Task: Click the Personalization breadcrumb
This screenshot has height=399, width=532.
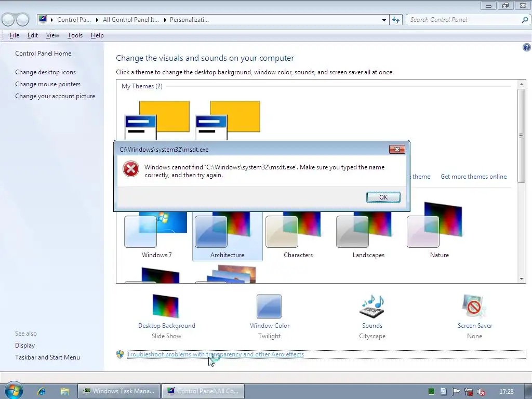Action: tap(189, 20)
